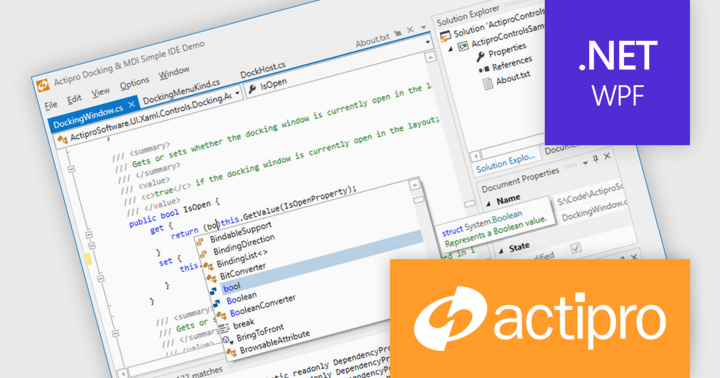Click the BrowsableAttribute class icon
The image size is (720, 378).
point(231,352)
